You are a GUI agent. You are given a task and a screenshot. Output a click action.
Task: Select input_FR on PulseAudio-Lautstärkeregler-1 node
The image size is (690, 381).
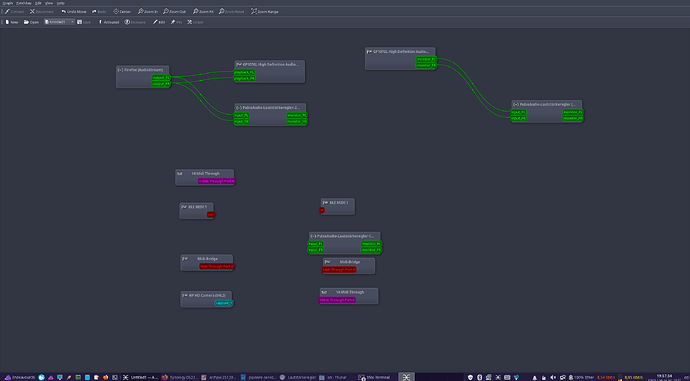click(316, 250)
